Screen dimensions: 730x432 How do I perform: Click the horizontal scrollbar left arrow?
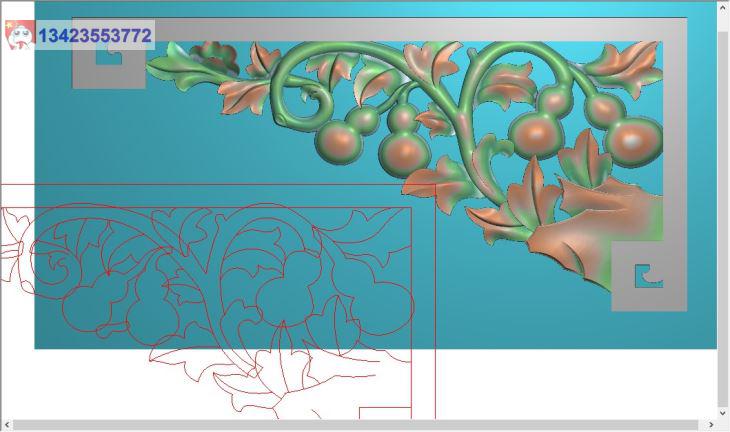7,425
